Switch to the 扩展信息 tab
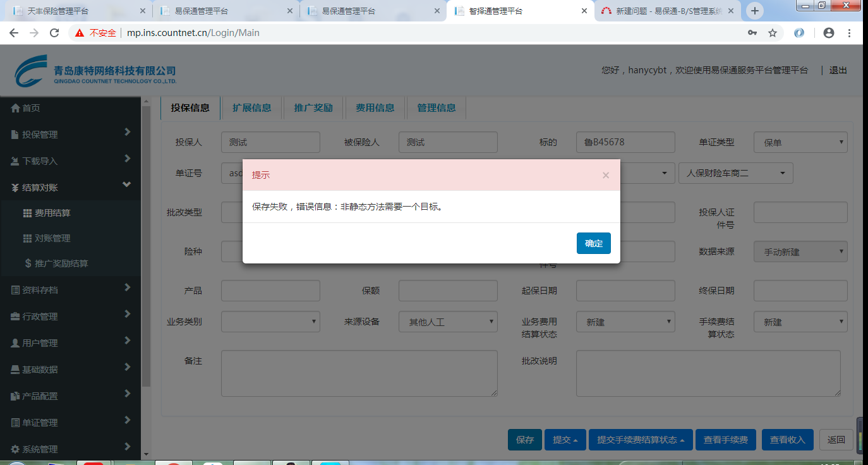Viewport: 868px width, 465px height. (x=251, y=107)
